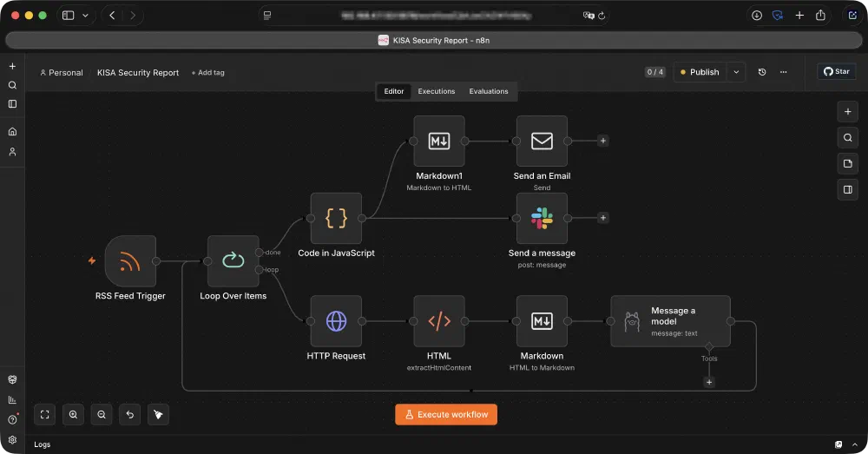Image resolution: width=868 pixels, height=454 pixels.
Task: Click the zoom to fit canvas icon
Action: point(45,415)
